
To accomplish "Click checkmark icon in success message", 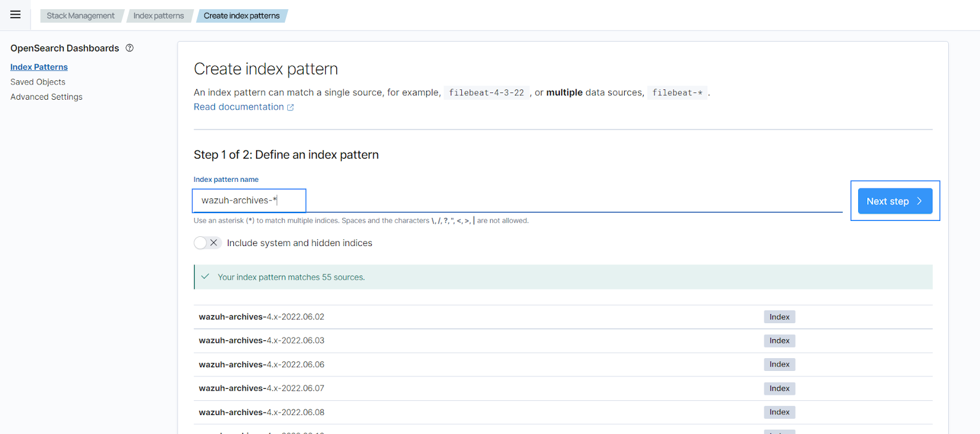I will point(205,277).
